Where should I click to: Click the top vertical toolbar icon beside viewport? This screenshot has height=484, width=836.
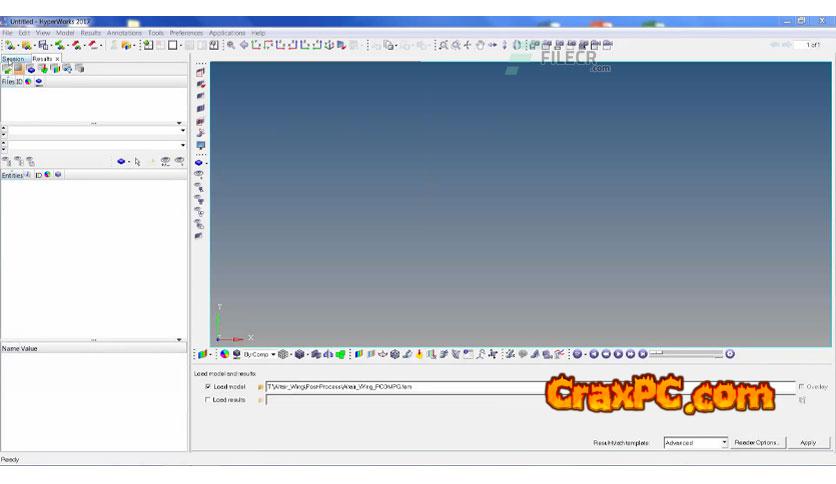point(200,72)
